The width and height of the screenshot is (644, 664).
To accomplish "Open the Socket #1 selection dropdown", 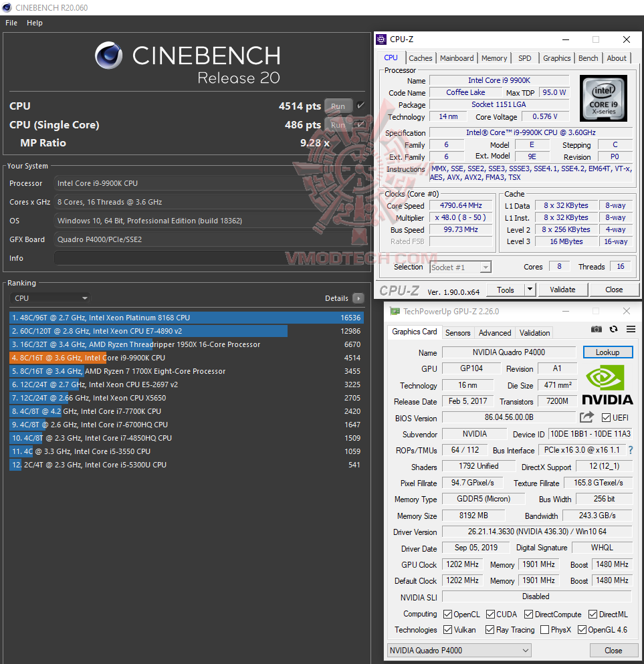I will coord(460,267).
